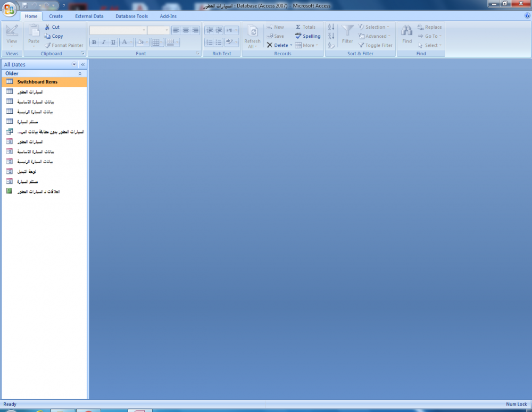Toggle Bold formatting
532x412 pixels.
[94, 42]
